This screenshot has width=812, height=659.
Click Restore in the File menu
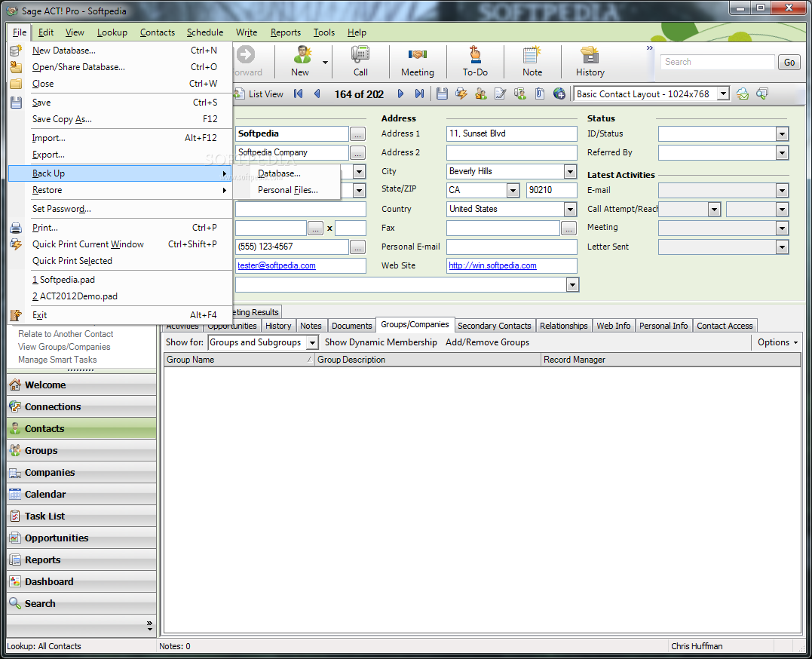[120, 190]
